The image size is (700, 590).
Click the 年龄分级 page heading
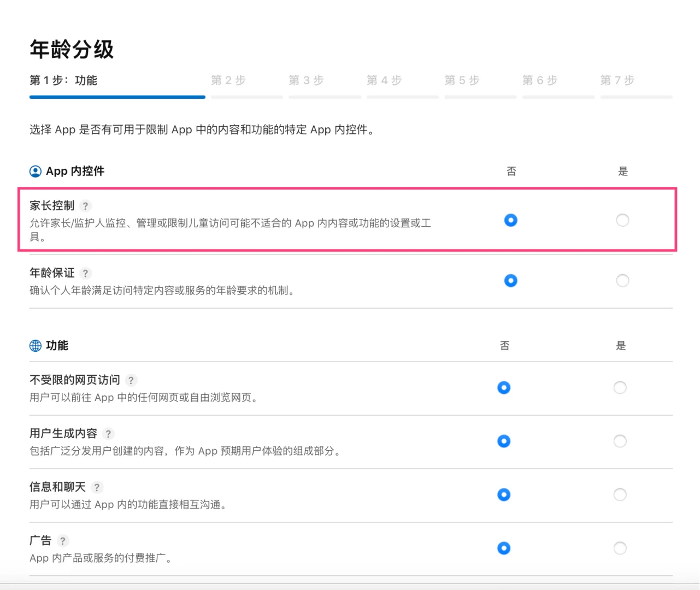tap(72, 49)
